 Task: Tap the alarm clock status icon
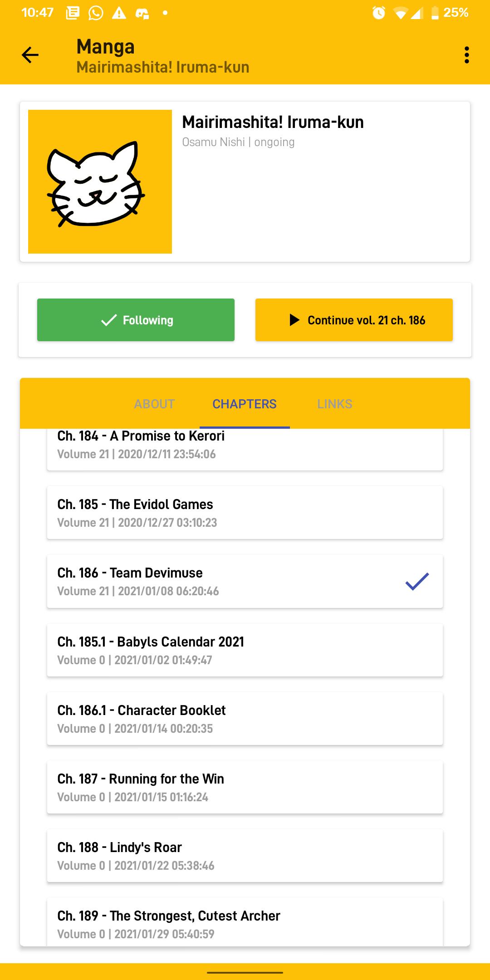378,13
